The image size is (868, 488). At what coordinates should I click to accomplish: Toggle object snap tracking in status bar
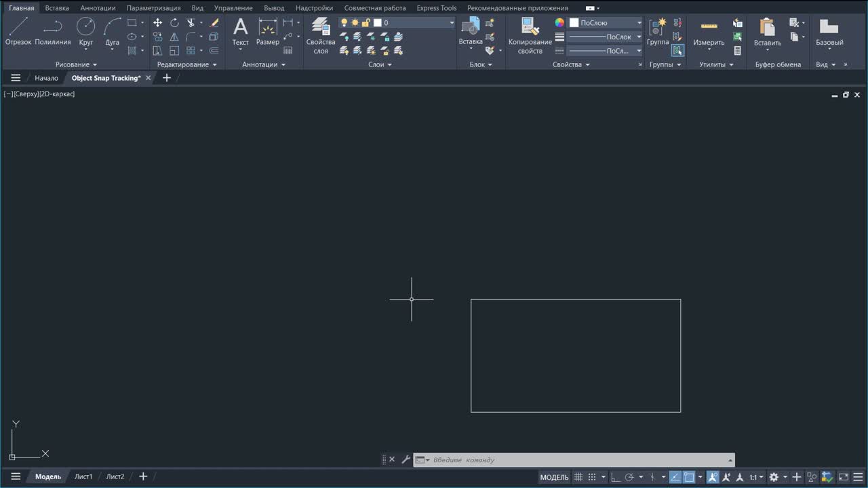click(x=675, y=477)
